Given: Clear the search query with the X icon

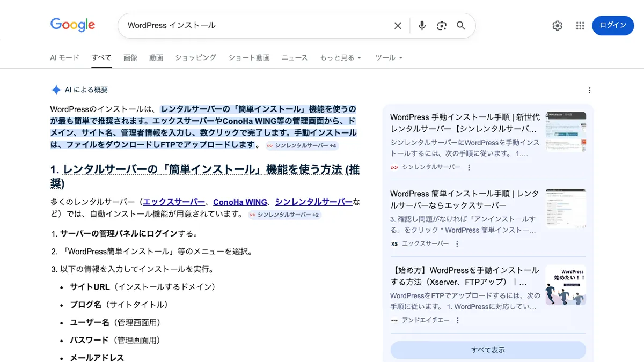Looking at the screenshot, I should [398, 25].
